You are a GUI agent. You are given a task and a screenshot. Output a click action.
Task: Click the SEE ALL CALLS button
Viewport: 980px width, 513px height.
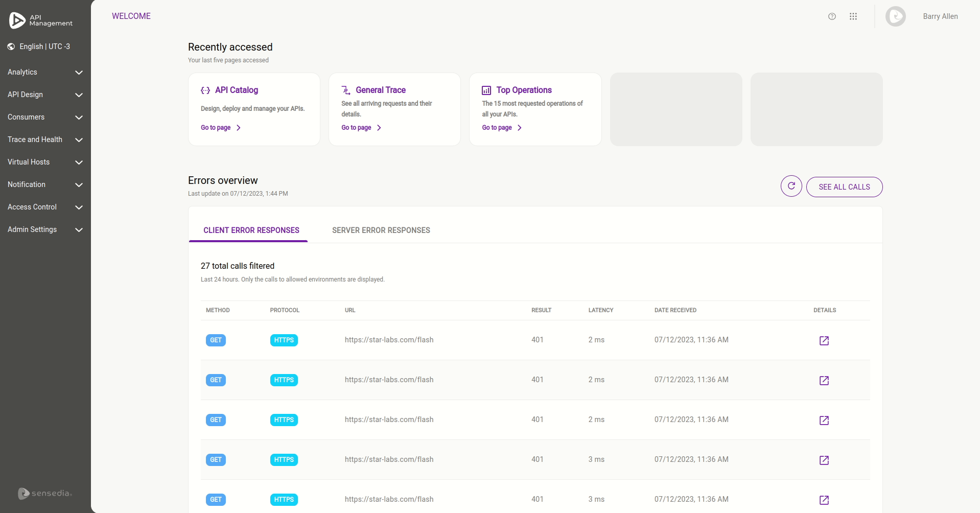point(844,187)
